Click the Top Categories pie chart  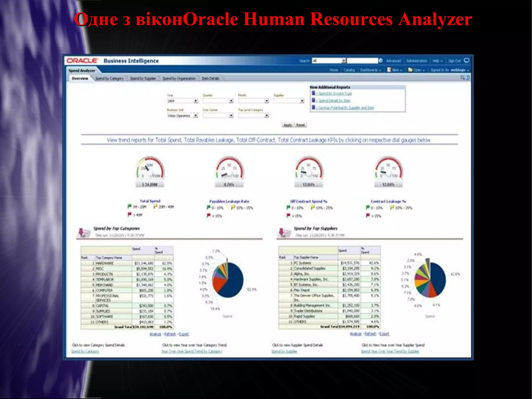coord(228,280)
